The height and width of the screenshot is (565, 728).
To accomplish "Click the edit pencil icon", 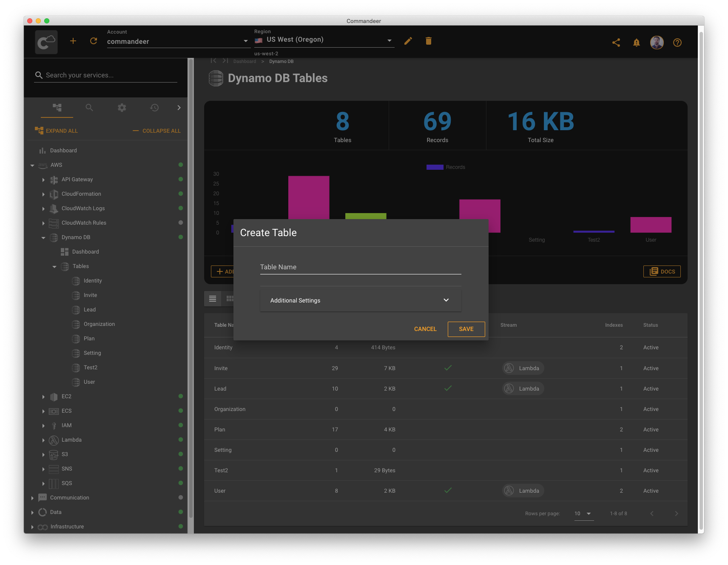I will click(x=408, y=41).
